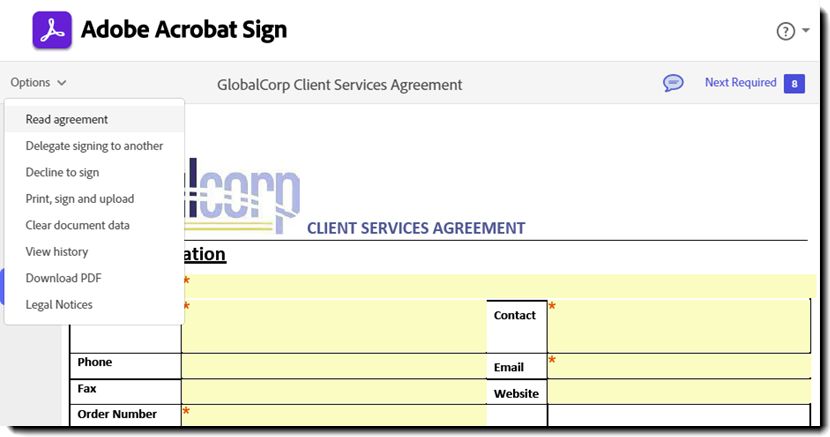Click the arrow beside the help icon
The height and width of the screenshot is (437, 830).
click(806, 31)
